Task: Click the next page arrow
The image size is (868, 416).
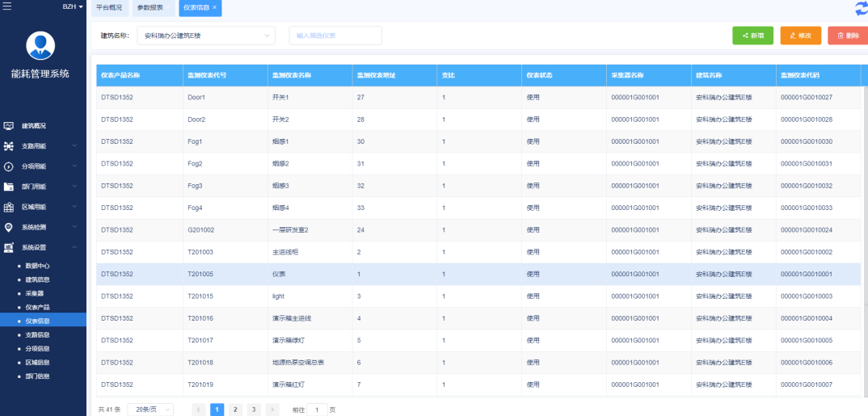Action: (x=272, y=410)
